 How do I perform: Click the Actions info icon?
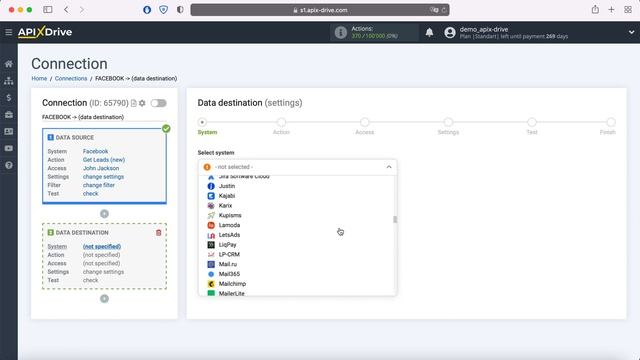(340, 32)
